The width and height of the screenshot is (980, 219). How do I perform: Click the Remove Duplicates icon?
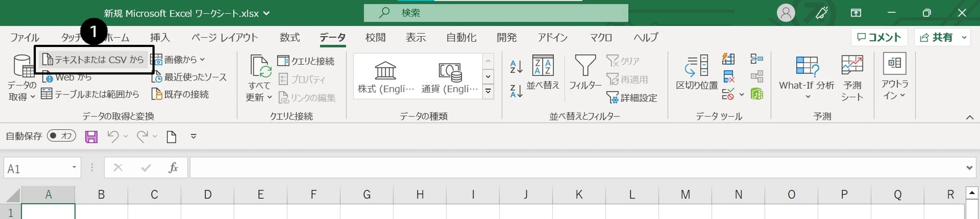(x=728, y=77)
